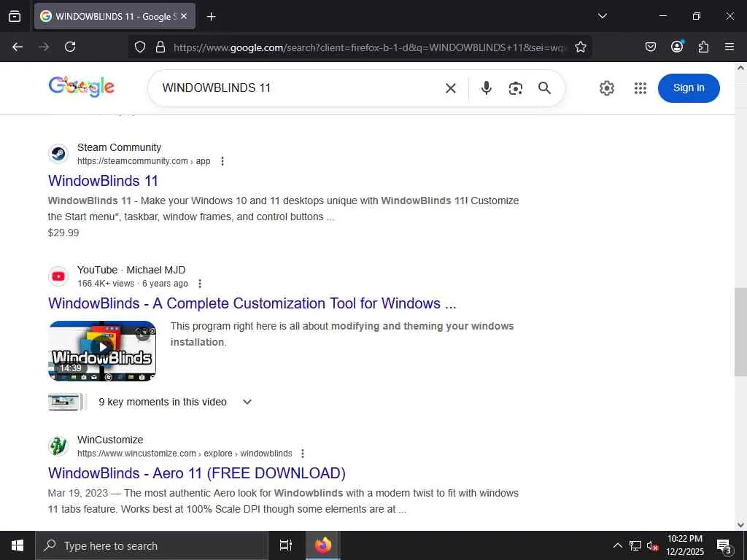Open Steam Community favicon
The image size is (747, 560).
tap(58, 154)
